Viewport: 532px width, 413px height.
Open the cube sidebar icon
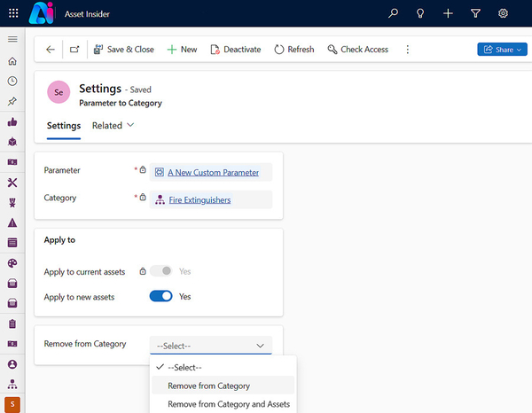(x=12, y=142)
